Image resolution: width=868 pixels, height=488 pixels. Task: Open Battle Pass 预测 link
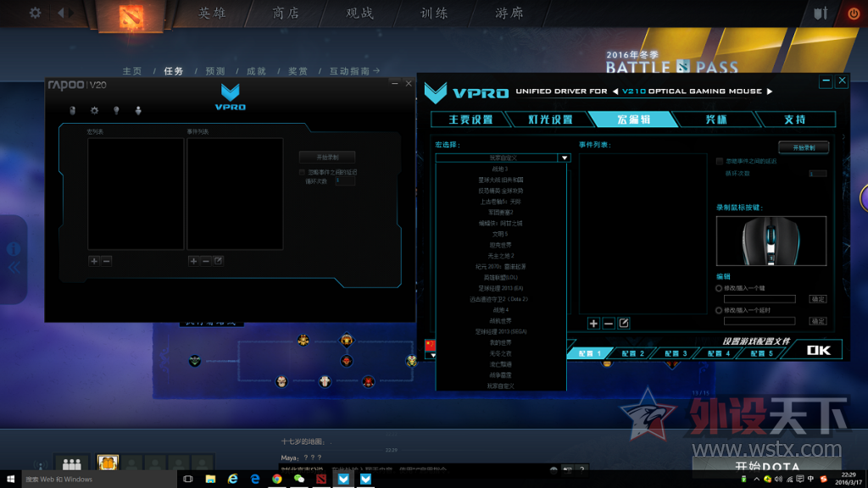(x=215, y=71)
